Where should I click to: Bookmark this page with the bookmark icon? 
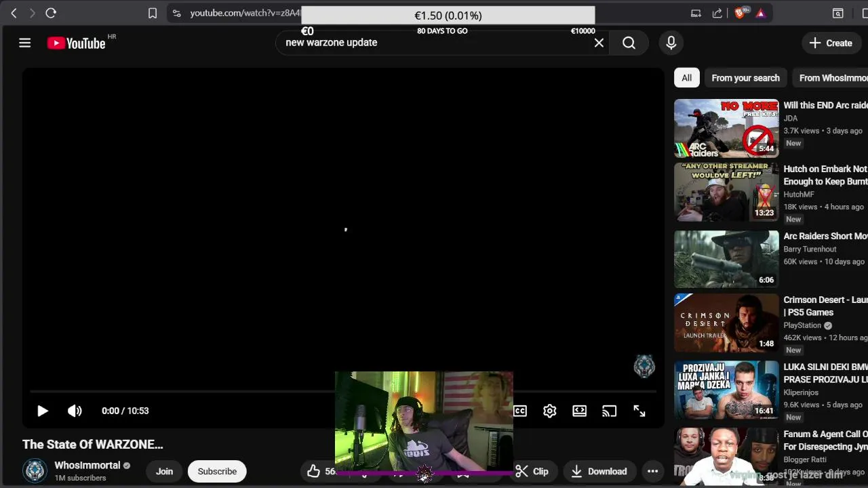click(153, 13)
